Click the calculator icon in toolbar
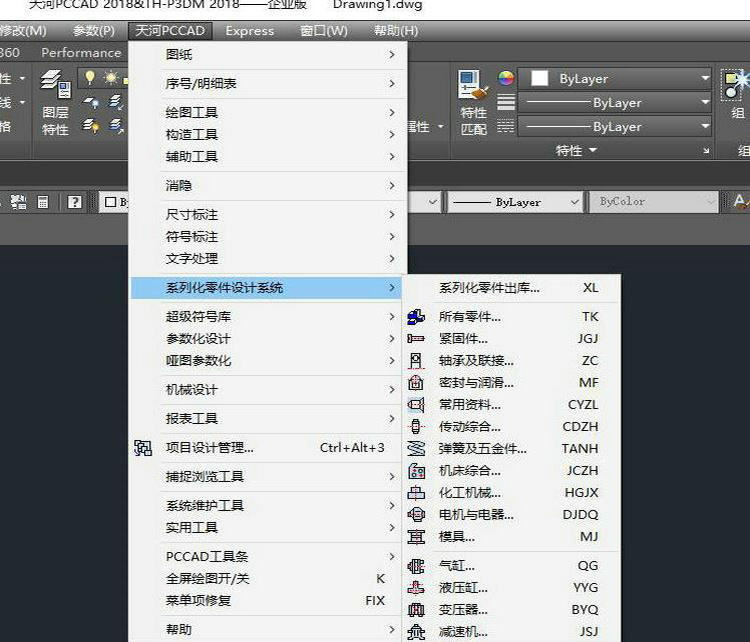The image size is (750, 642). 43,202
